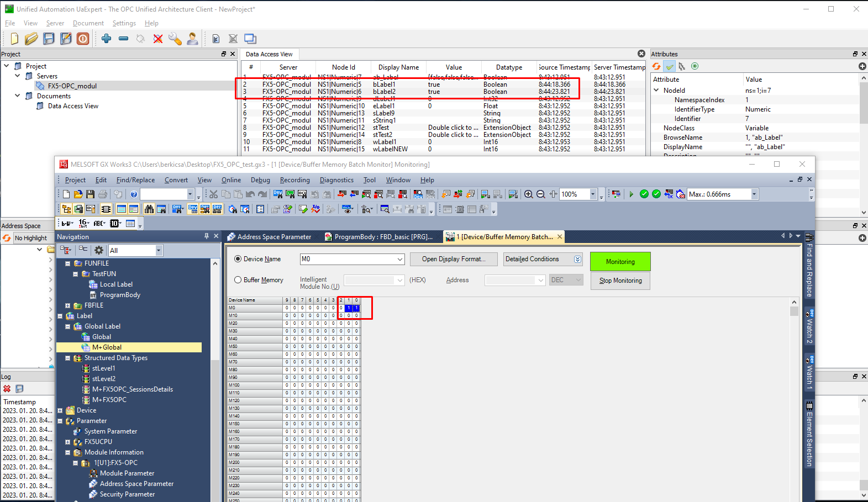Open the Settings menu in UaExpert
The image size is (868, 502).
coord(124,23)
